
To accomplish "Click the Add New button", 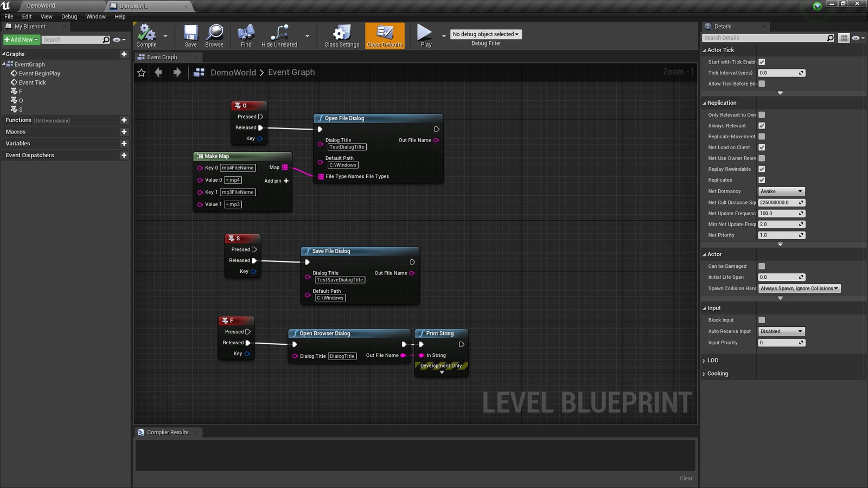I will pyautogui.click(x=21, y=40).
